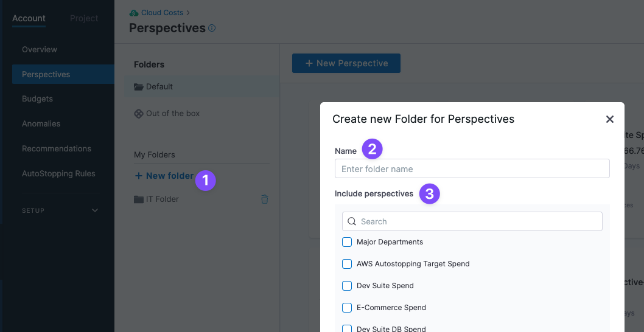This screenshot has width=644, height=332.
Task: Click the IT Folder folder icon
Action: [139, 199]
